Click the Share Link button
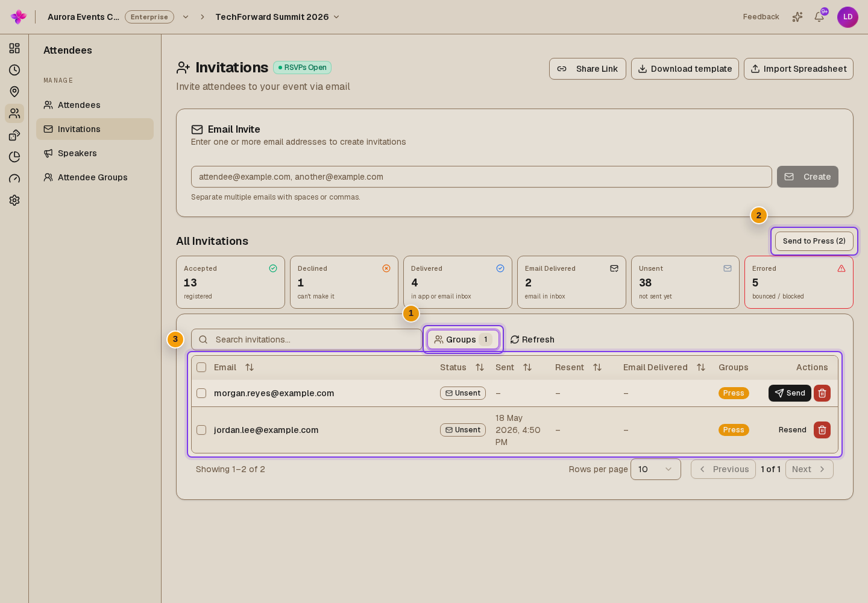 click(x=588, y=69)
